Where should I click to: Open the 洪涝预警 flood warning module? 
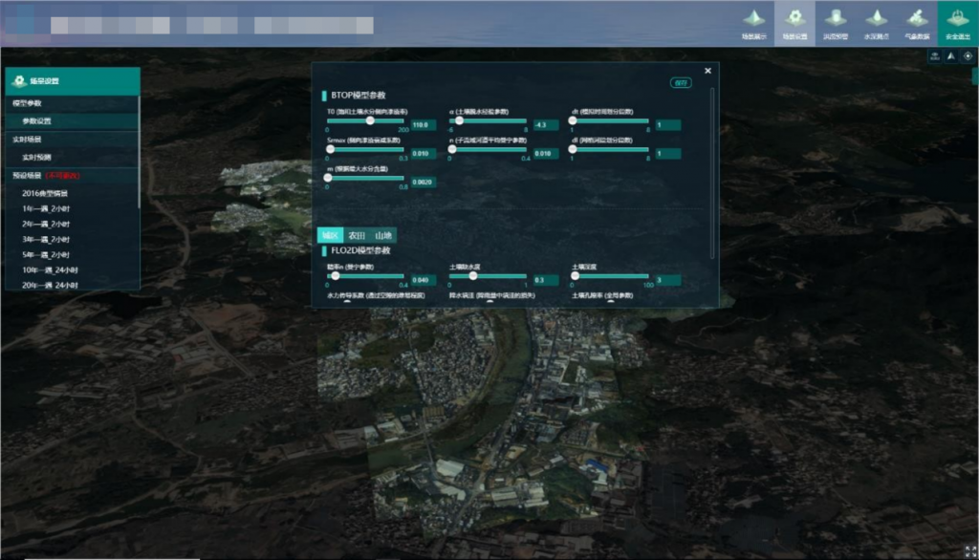click(x=836, y=24)
